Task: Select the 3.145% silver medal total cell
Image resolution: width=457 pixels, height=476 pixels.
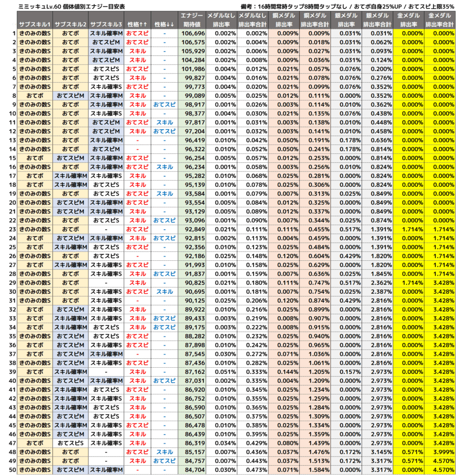Action: click(377, 452)
